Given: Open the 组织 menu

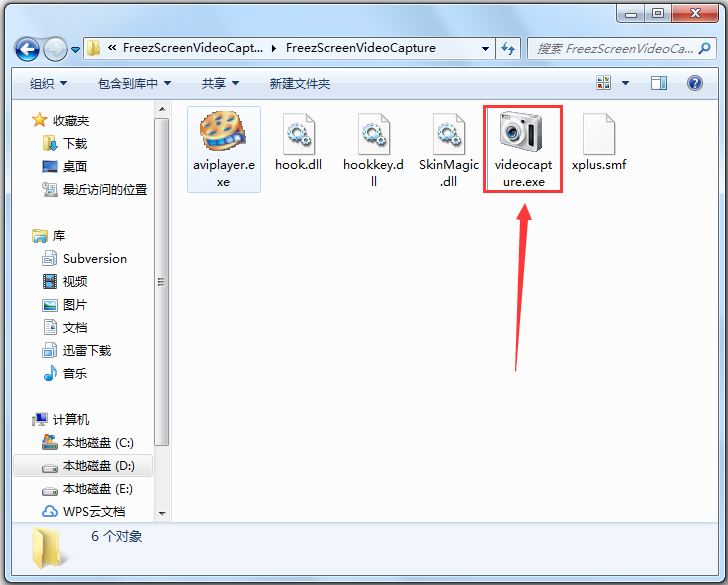Looking at the screenshot, I should (x=48, y=84).
